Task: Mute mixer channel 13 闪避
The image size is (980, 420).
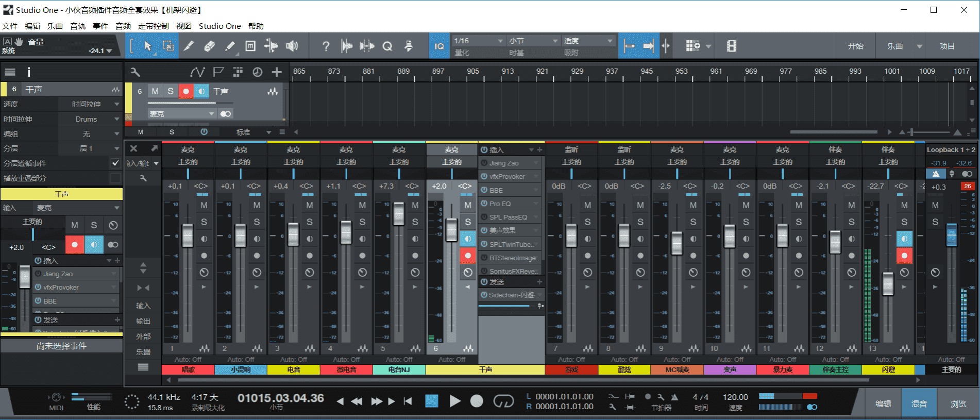Action: [904, 205]
